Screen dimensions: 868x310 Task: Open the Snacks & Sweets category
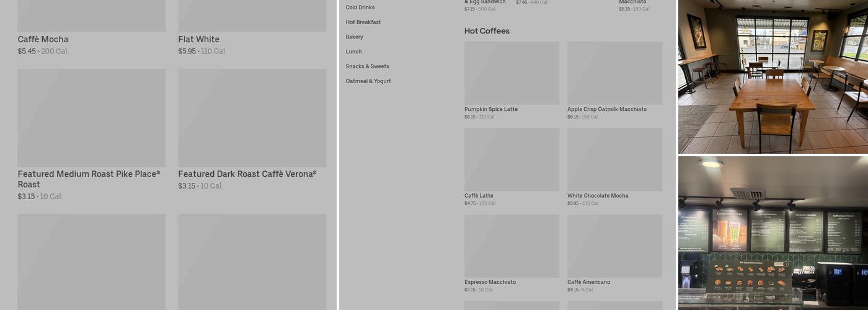(368, 66)
